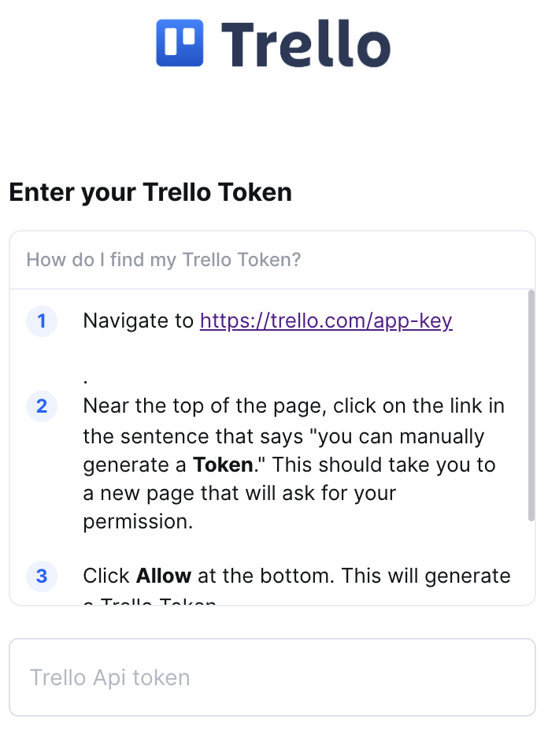This screenshot has width=548, height=756.
Task: Click the step 1 number badge
Action: pos(42,321)
